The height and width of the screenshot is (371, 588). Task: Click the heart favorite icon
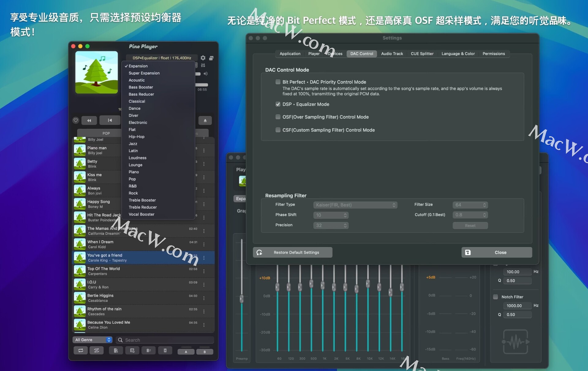[76, 121]
